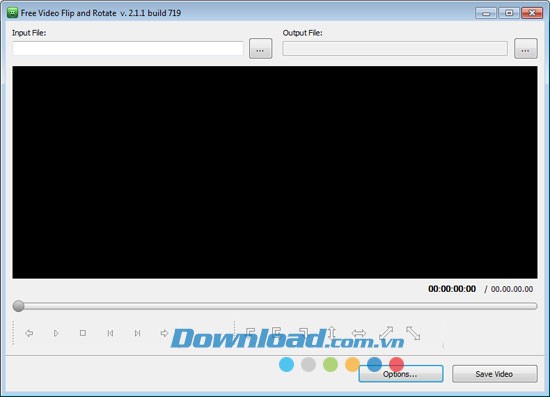Click the Play button in playback toolbar
550x397 pixels.
tap(56, 333)
